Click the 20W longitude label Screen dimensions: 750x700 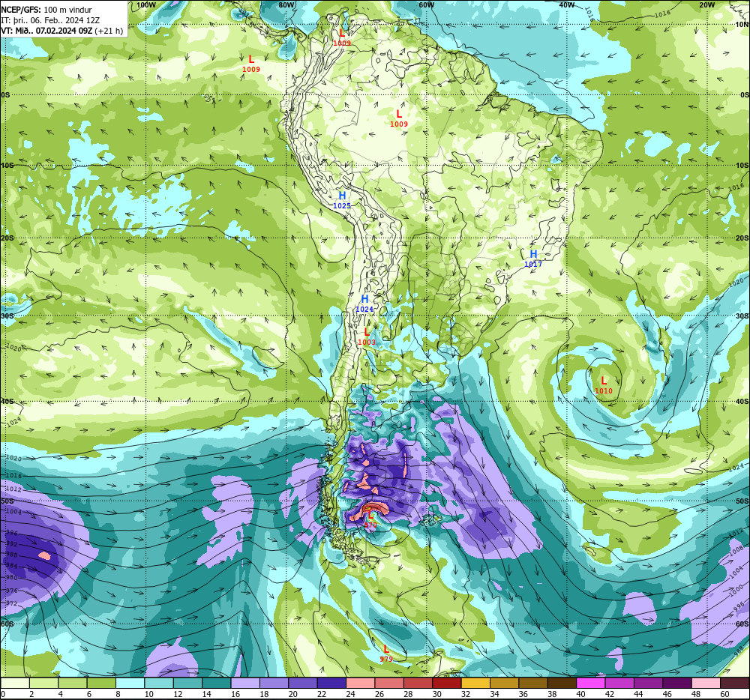coord(707,4)
